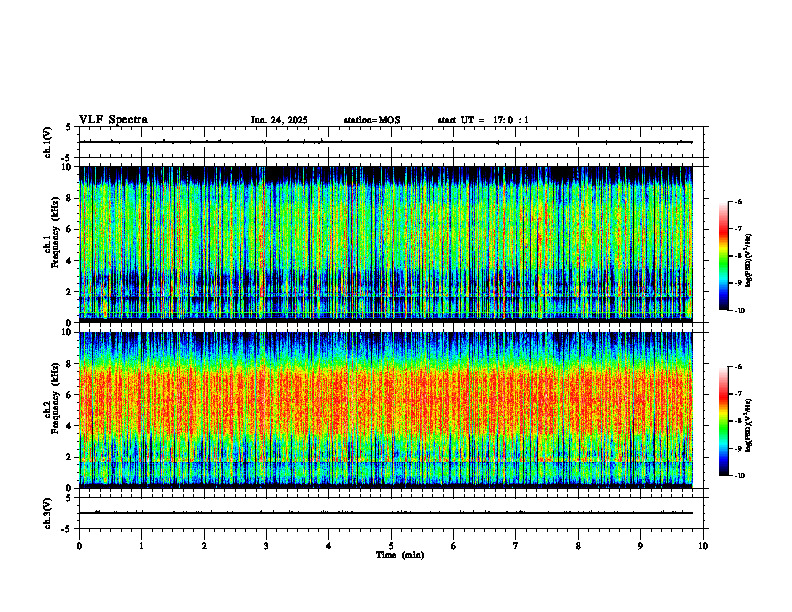The width and height of the screenshot is (792, 612).
Task: Click the "ch.1(V)" axis label
Action: coord(48,142)
